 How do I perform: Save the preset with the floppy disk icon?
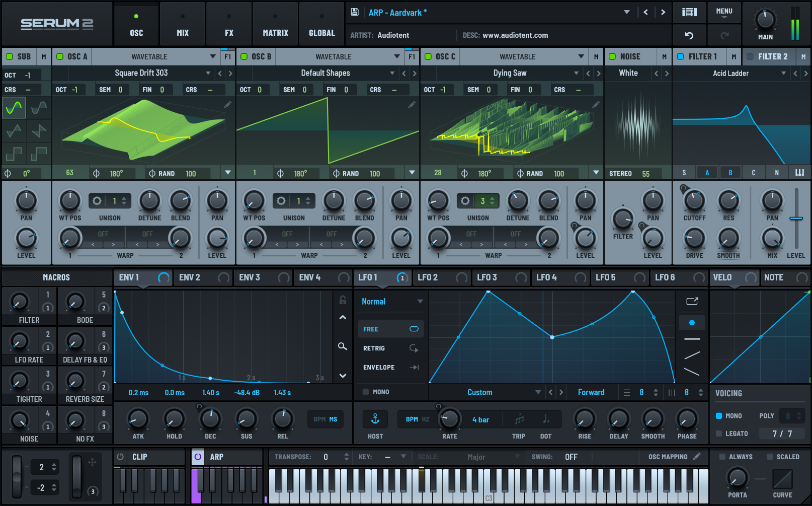coord(355,12)
